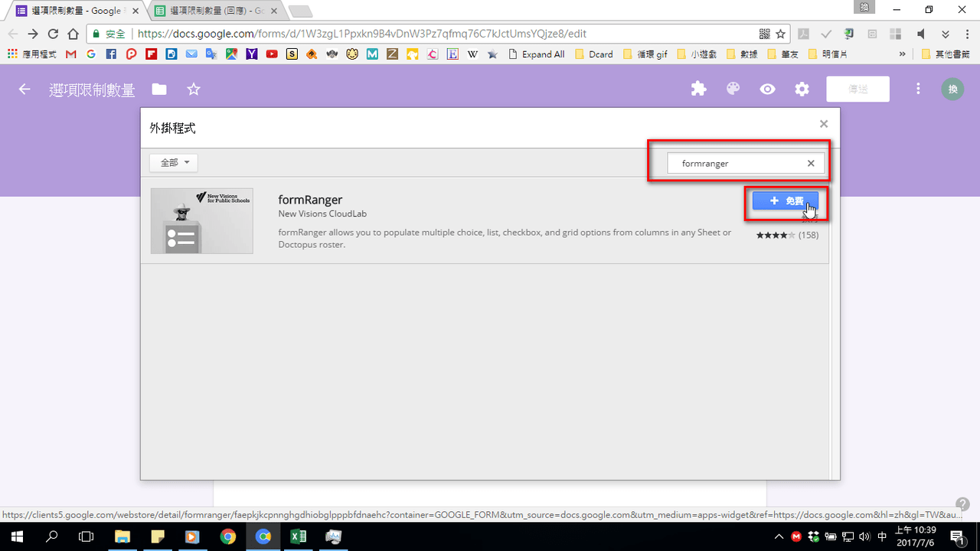
Task: Open the Yahoo bookmark
Action: [251, 54]
